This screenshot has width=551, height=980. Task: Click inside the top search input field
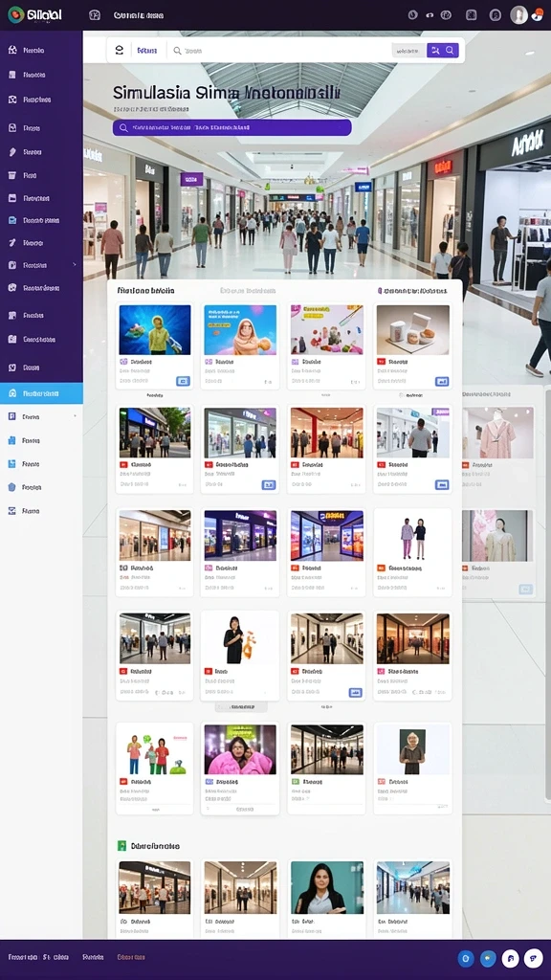281,51
